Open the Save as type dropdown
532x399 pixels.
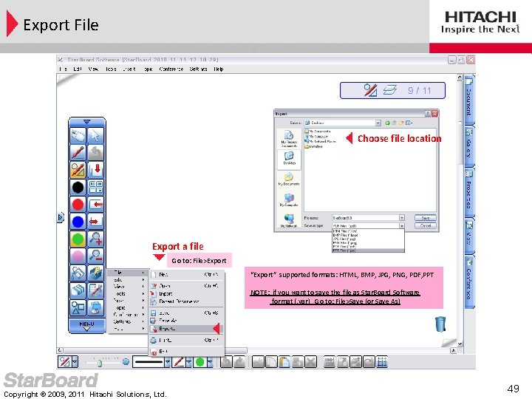tap(402, 225)
